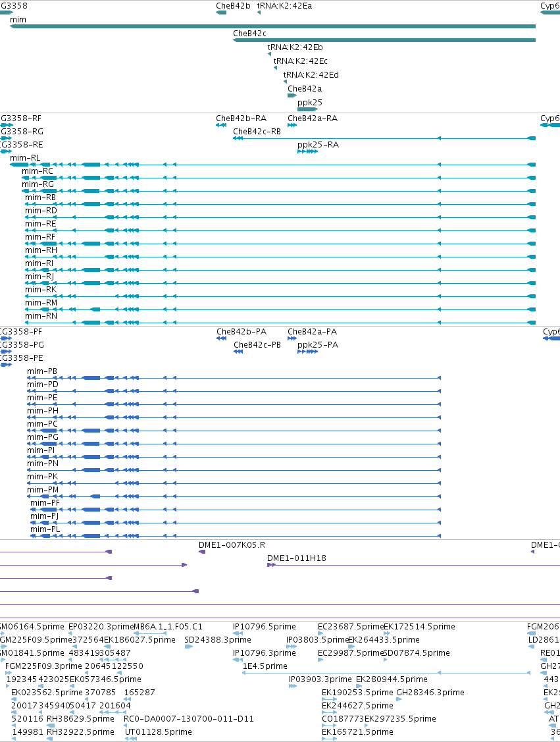This screenshot has width=560, height=742.
Task: Select the mim-RM transcript label
Action: tap(41, 303)
